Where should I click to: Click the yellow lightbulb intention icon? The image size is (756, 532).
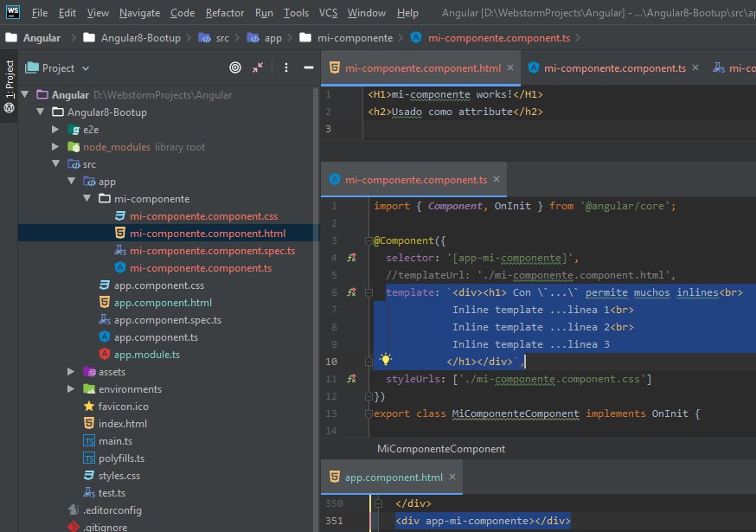pyautogui.click(x=386, y=360)
